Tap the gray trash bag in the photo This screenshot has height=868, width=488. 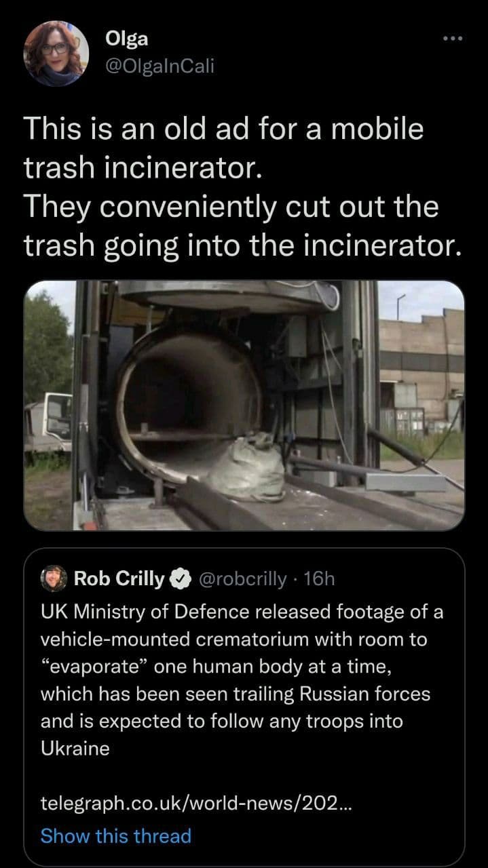tap(246, 467)
